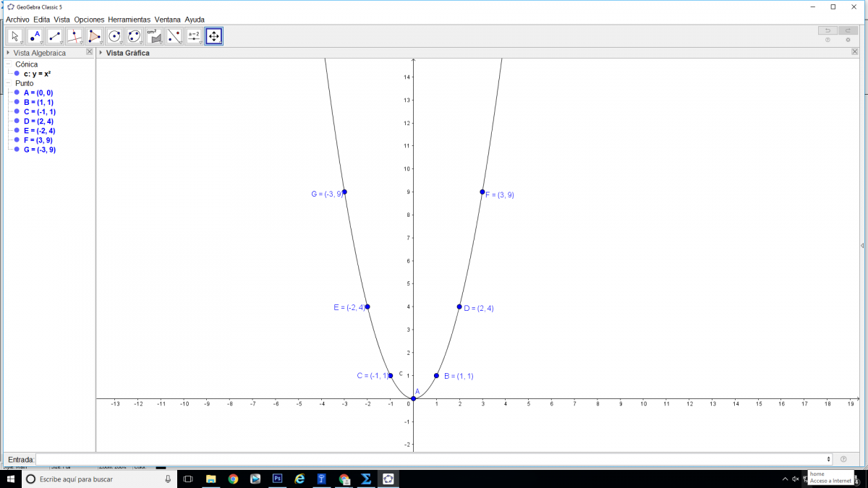Open sidebar handle on right edge
The height and width of the screenshot is (488, 868).
pyautogui.click(x=863, y=246)
